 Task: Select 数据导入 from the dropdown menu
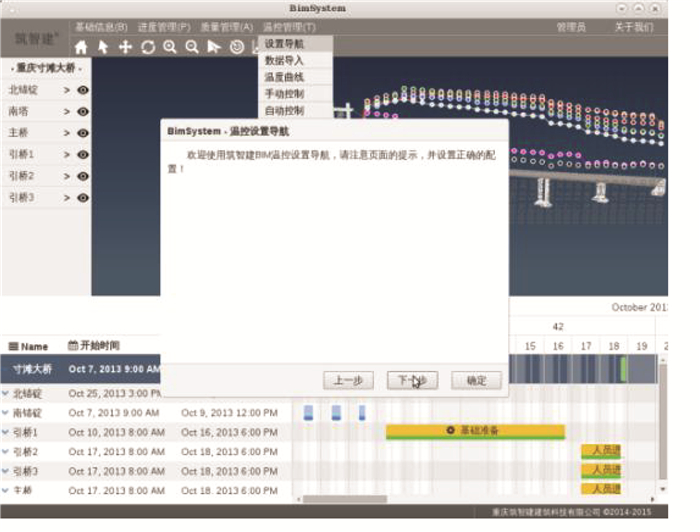coord(284,60)
